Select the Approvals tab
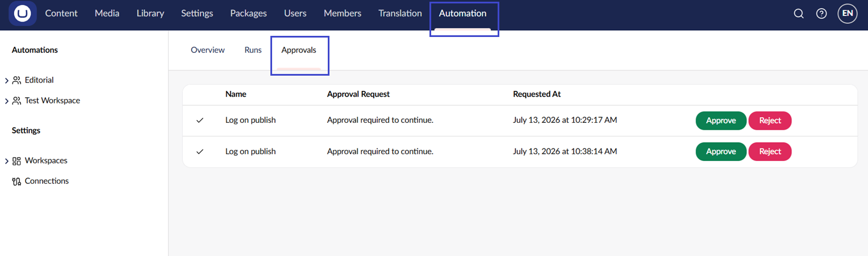The image size is (868, 256). [299, 50]
